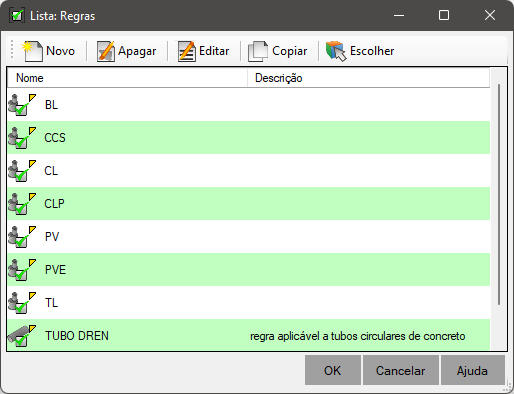Image resolution: width=514 pixels, height=394 pixels.
Task: Click the Lista: Regras title bar icon
Action: [17, 15]
